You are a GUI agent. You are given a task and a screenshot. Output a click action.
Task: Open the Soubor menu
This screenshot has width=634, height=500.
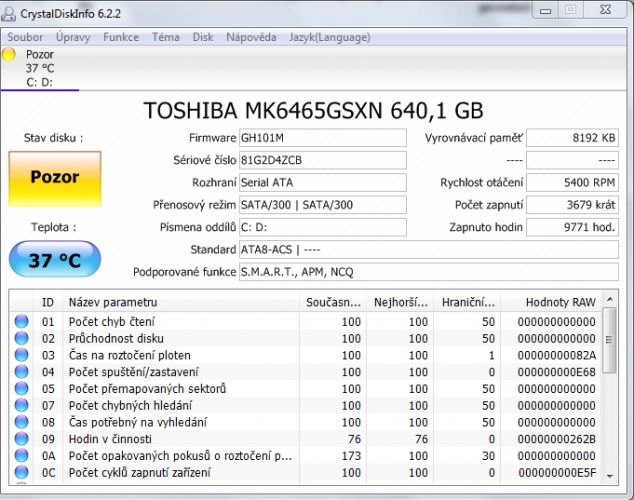coord(25,37)
